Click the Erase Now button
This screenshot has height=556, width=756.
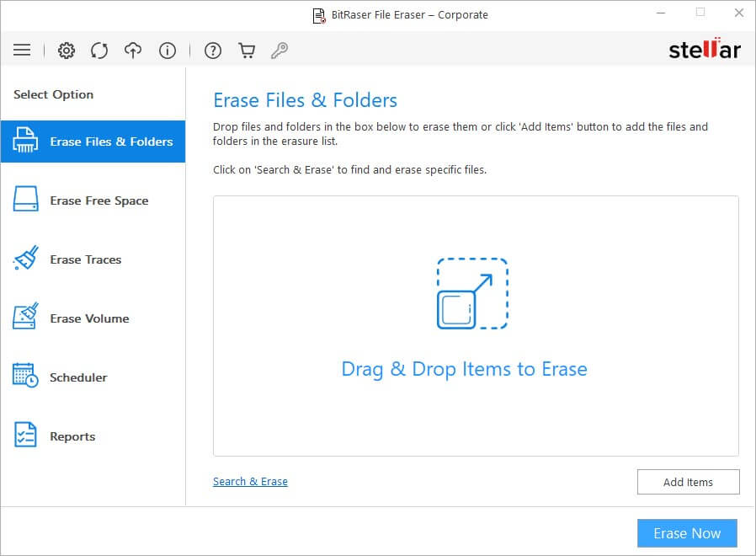pos(687,533)
